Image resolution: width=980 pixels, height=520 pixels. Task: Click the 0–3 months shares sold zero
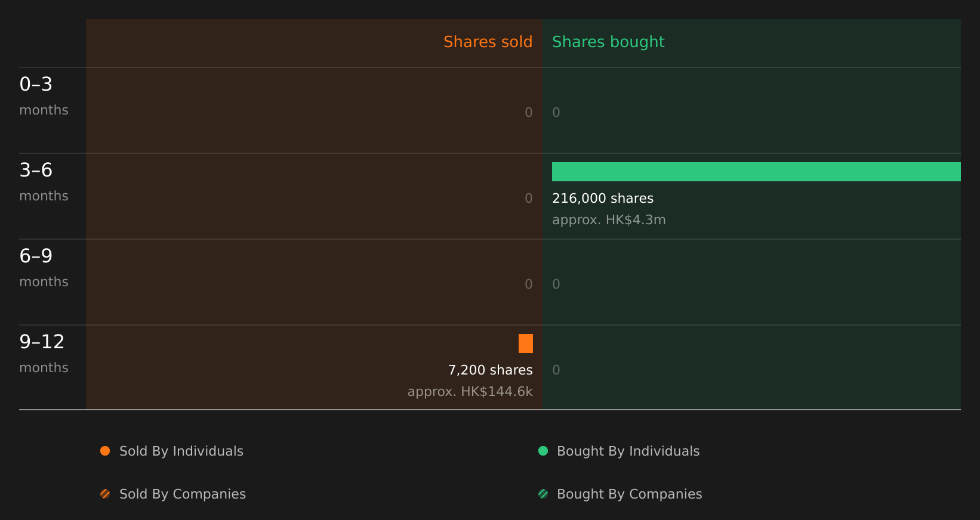[529, 113]
